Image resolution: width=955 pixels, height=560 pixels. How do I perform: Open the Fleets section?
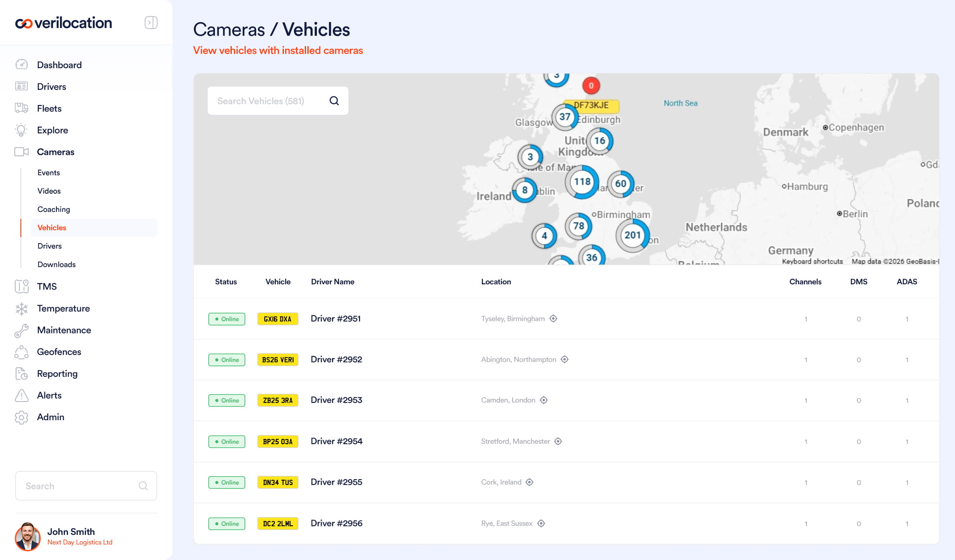(x=49, y=109)
